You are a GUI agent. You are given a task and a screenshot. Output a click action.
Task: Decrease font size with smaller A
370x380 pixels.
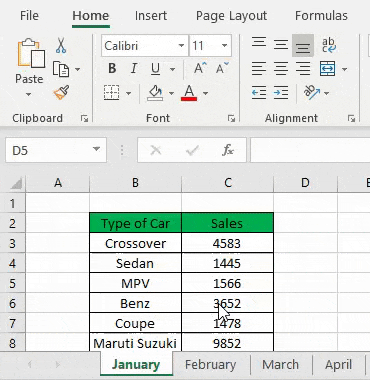(222, 68)
